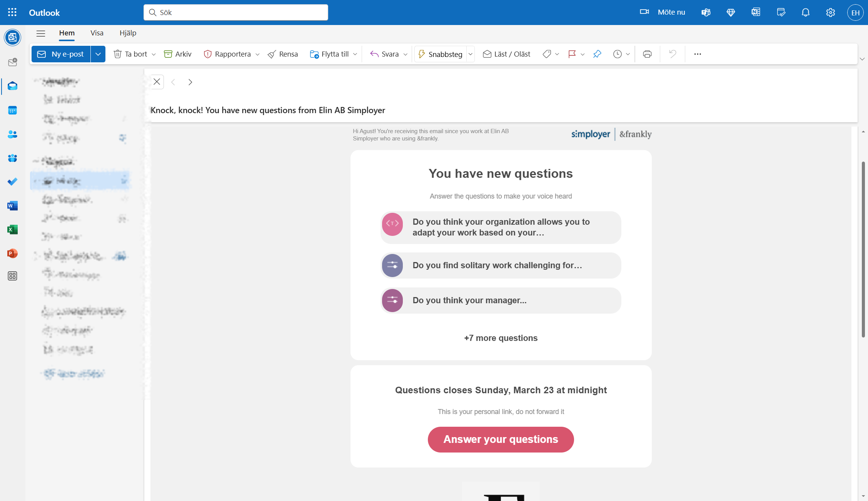This screenshot has height=501, width=868.
Task: Click the +7 more questions link
Action: (501, 338)
